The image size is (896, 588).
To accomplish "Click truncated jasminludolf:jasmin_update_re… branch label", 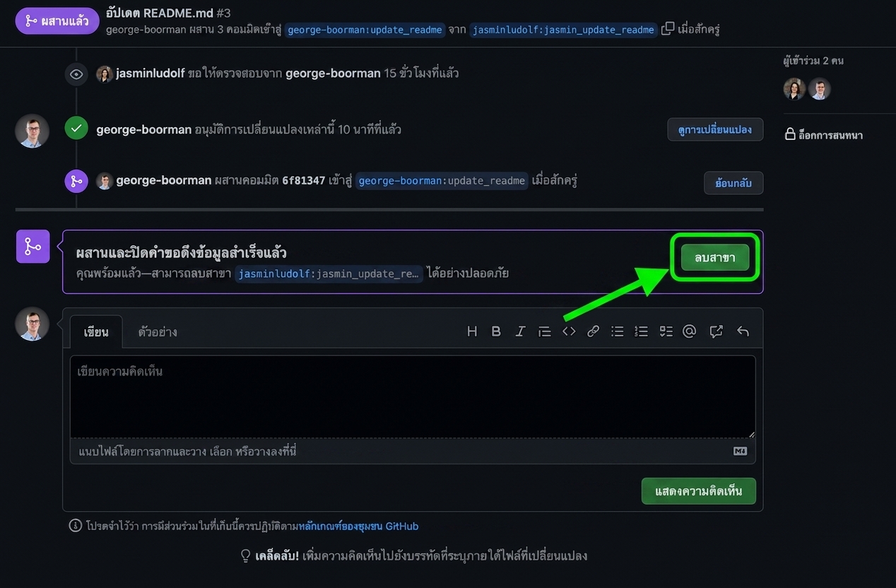I will tap(329, 274).
